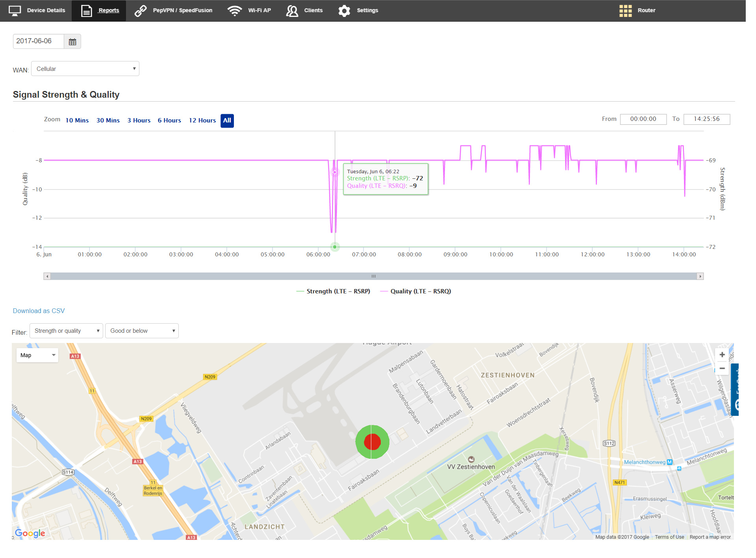Set chart zoom to 6 Hours

coord(169,120)
